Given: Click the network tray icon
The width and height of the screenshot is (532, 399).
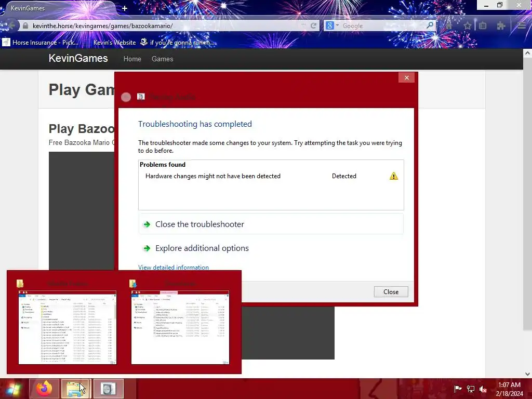Looking at the screenshot, I should pyautogui.click(x=471, y=389).
